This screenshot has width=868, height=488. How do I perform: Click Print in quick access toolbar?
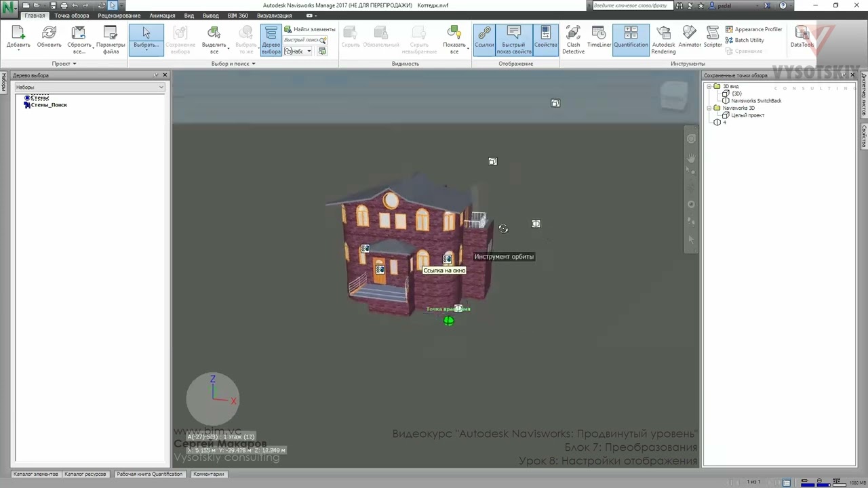(x=64, y=5)
